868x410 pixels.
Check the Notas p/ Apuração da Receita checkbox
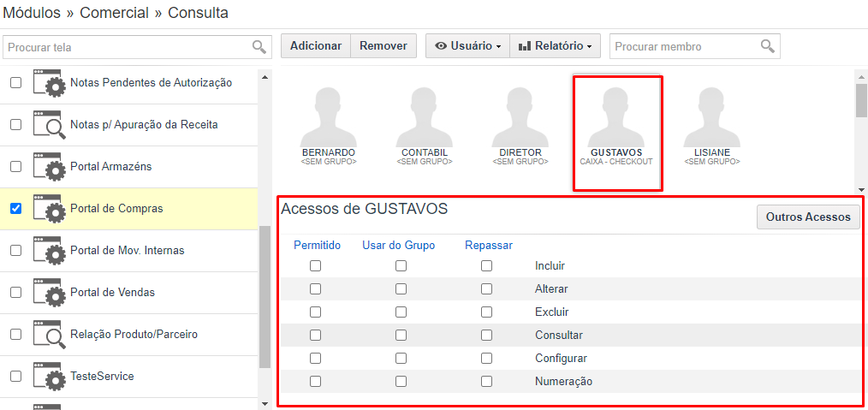point(16,124)
